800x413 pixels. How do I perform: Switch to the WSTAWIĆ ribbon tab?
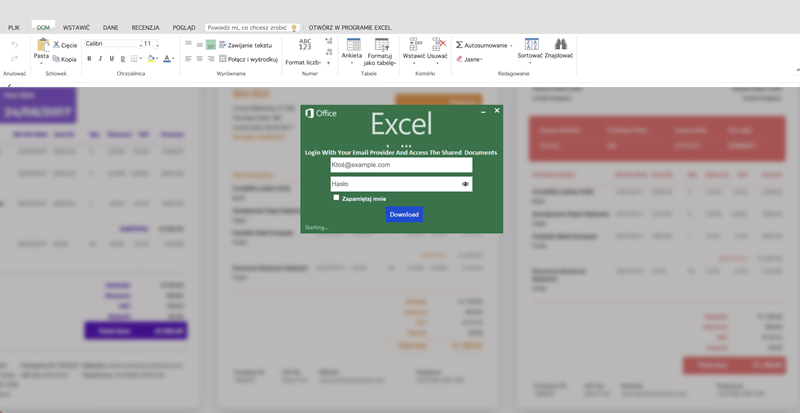[x=75, y=28]
